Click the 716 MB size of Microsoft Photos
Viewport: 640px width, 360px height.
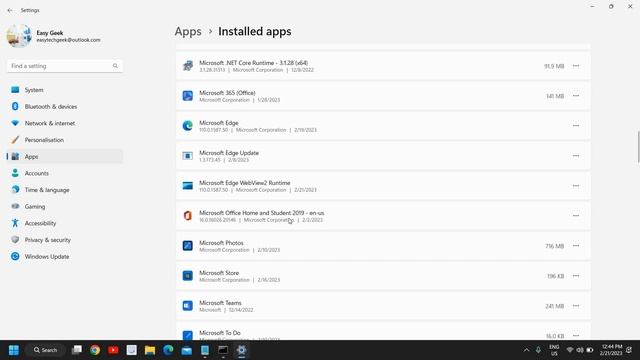[x=554, y=246]
